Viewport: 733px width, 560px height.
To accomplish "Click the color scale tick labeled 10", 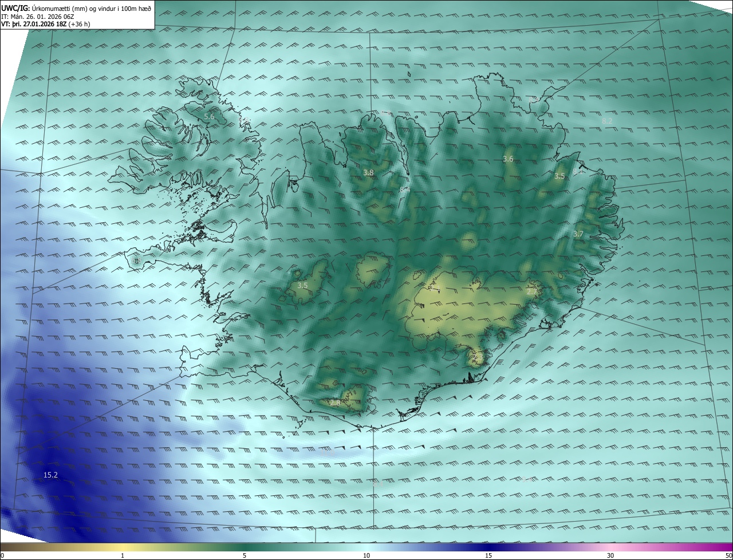I will point(366,555).
